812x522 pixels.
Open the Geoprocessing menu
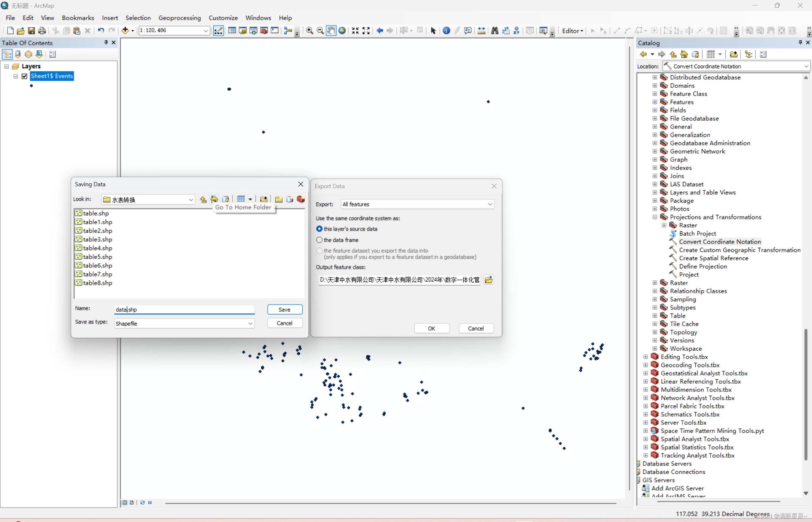pyautogui.click(x=179, y=18)
